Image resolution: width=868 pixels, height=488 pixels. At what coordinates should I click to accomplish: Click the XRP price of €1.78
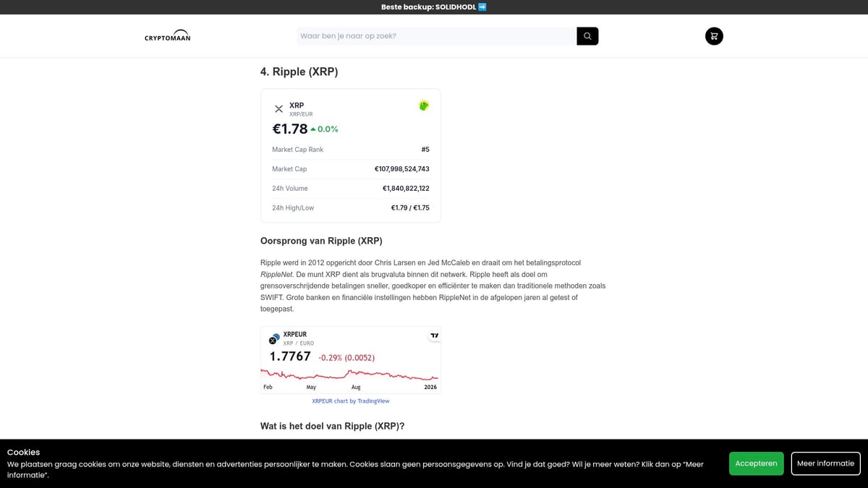pyautogui.click(x=288, y=129)
